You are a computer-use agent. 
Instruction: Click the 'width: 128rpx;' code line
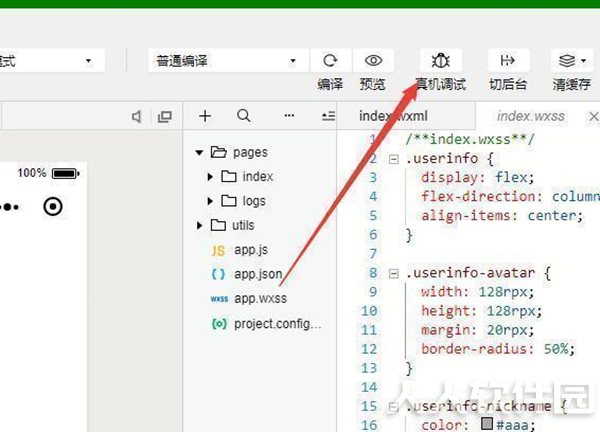coord(477,292)
